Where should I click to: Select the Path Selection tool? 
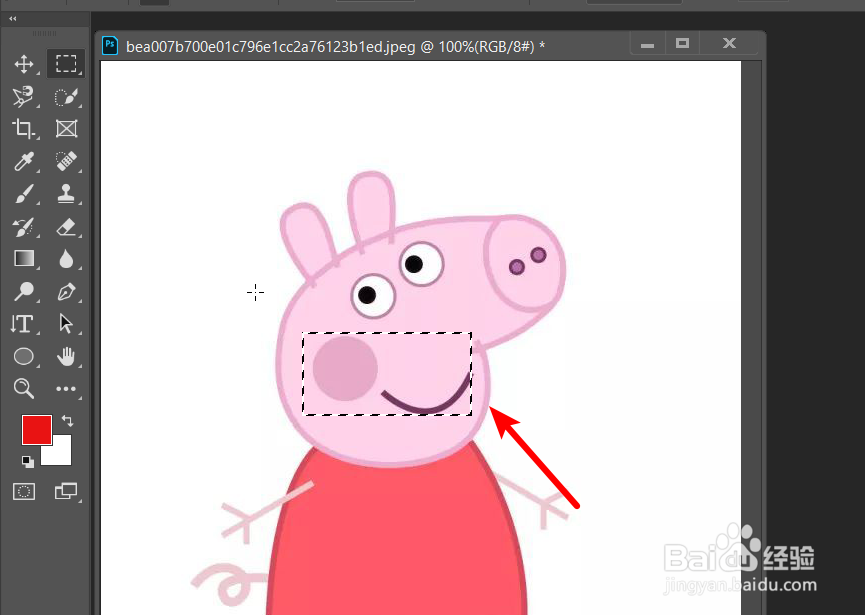point(66,324)
